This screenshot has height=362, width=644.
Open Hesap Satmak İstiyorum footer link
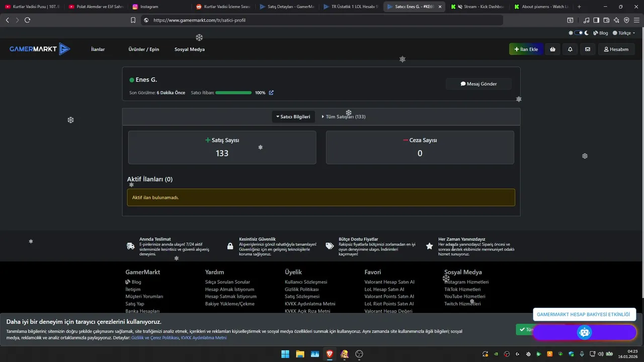click(x=231, y=297)
